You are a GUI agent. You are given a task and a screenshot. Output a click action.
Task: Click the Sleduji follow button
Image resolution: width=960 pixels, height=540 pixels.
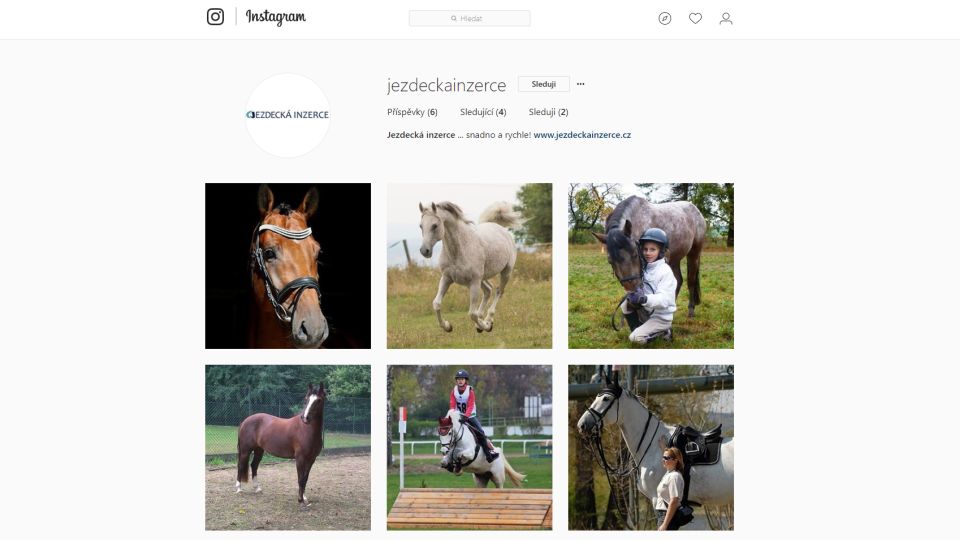(x=544, y=84)
